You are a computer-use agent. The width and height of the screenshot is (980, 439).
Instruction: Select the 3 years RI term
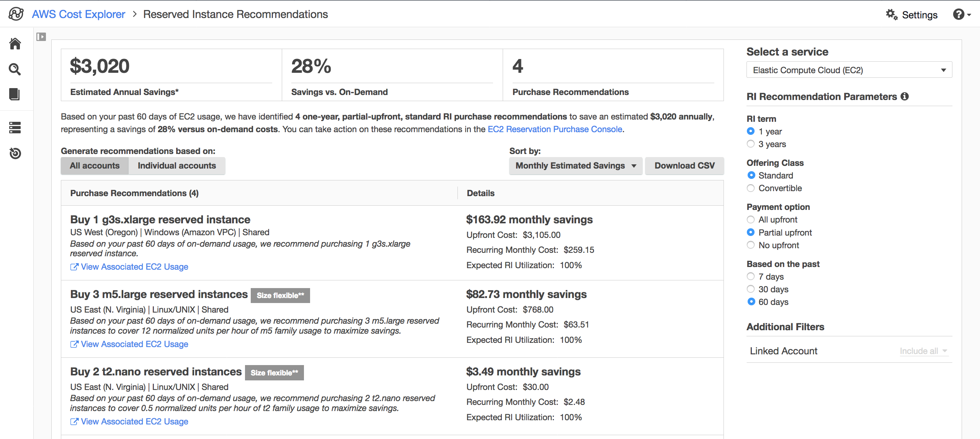point(750,144)
